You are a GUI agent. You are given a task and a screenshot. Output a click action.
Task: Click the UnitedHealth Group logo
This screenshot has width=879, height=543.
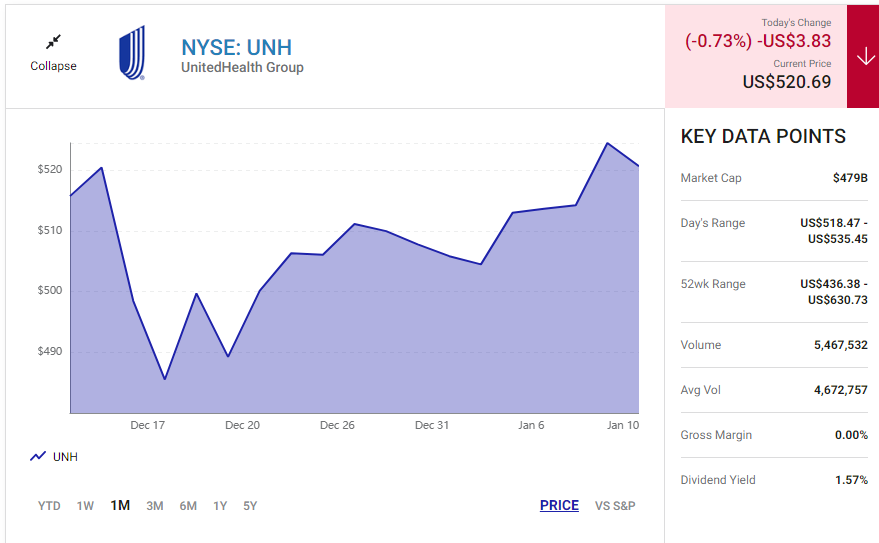tap(132, 53)
